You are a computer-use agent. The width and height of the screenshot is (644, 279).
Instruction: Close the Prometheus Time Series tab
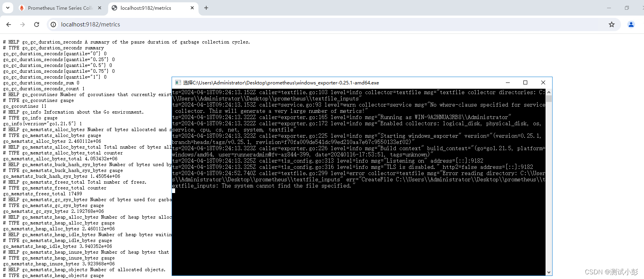[100, 8]
